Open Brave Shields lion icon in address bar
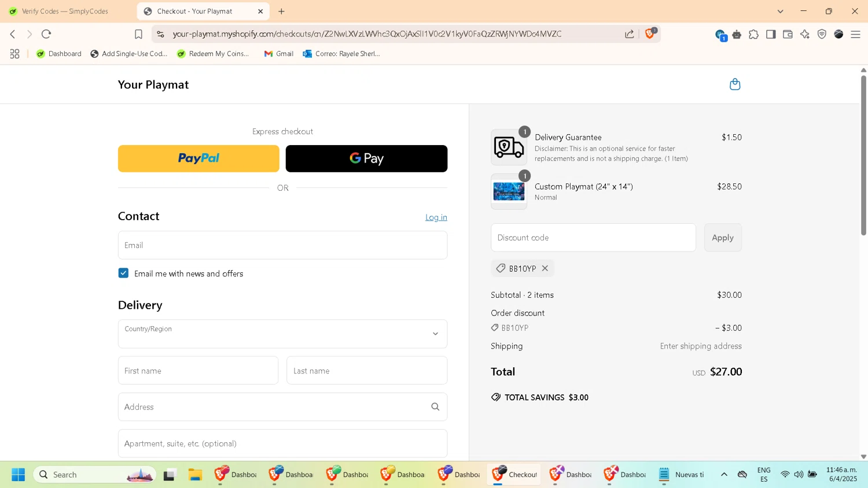Viewport: 868px width, 488px height. pos(650,34)
